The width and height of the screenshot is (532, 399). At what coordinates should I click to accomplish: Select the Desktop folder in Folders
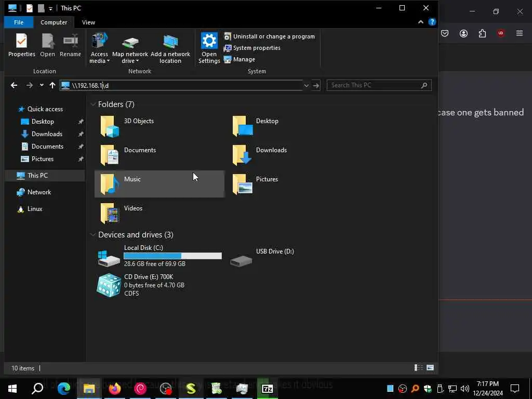click(291, 126)
